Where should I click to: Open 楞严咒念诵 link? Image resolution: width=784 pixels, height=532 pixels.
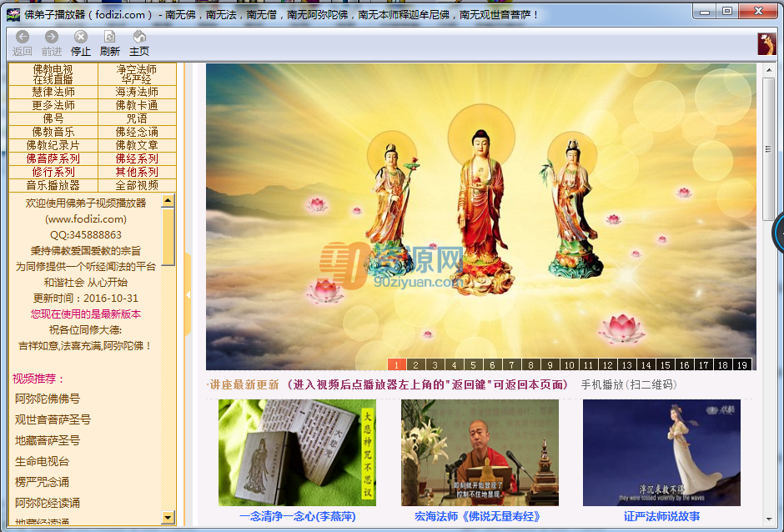[x=42, y=483]
